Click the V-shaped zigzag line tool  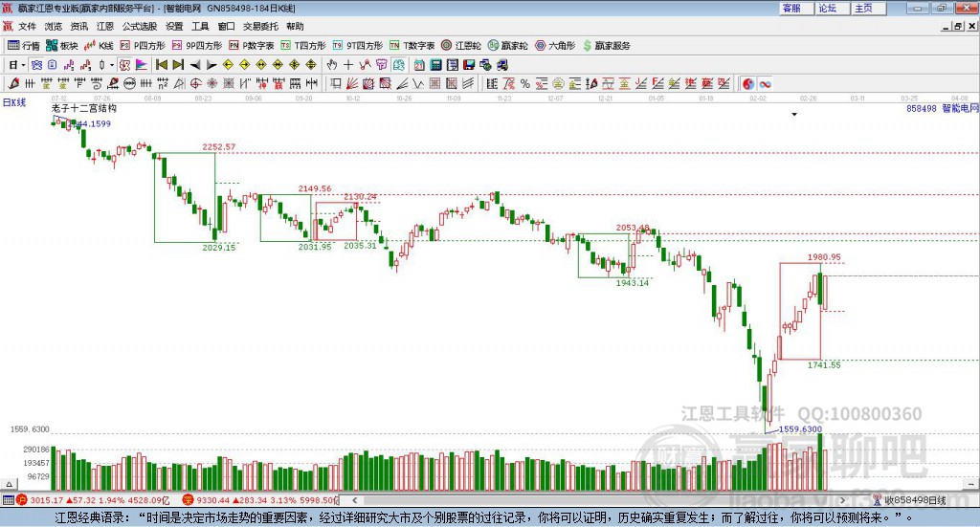(418, 83)
